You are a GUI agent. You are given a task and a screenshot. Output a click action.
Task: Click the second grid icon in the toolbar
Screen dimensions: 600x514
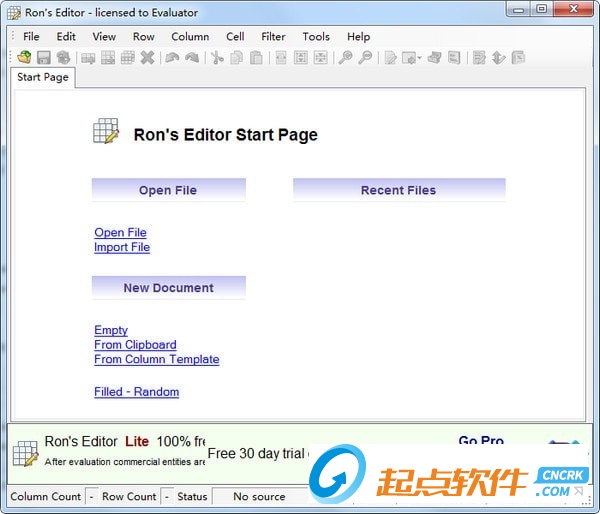coord(108,58)
